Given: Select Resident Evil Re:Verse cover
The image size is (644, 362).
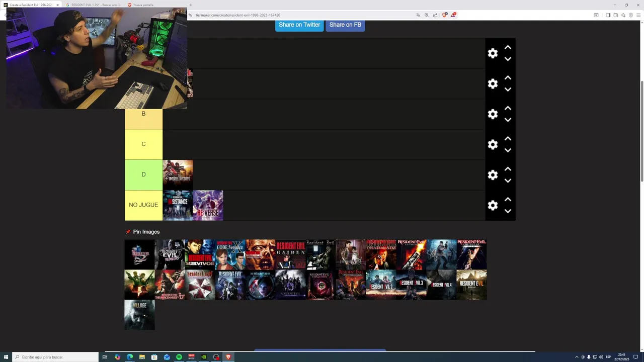Looking at the screenshot, I should 208,205.
